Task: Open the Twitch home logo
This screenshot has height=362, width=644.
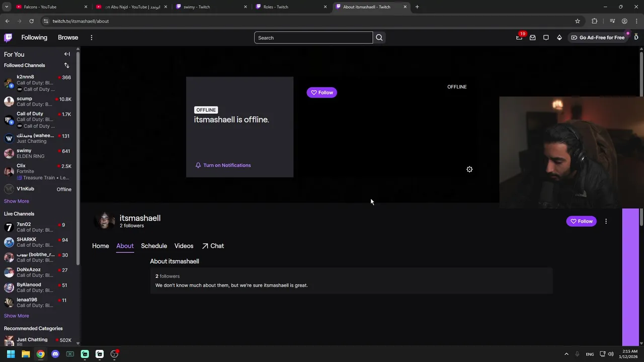Action: point(8,38)
